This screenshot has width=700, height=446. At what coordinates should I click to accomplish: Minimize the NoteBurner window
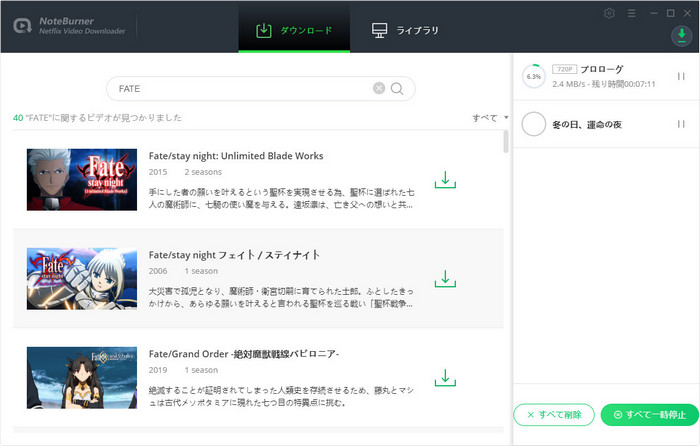coord(654,13)
